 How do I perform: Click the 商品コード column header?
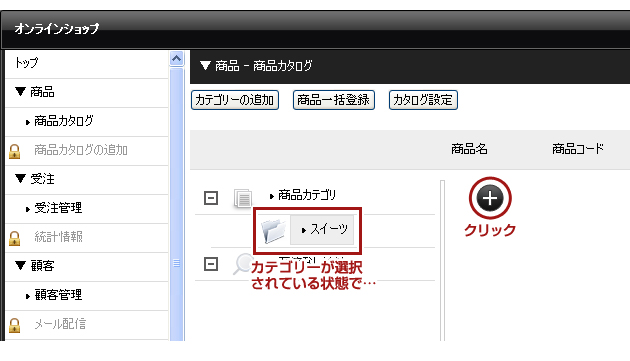578,149
